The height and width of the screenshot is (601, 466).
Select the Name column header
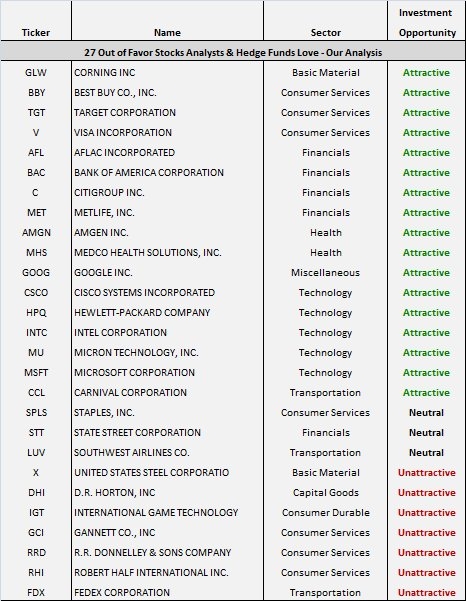click(x=167, y=33)
